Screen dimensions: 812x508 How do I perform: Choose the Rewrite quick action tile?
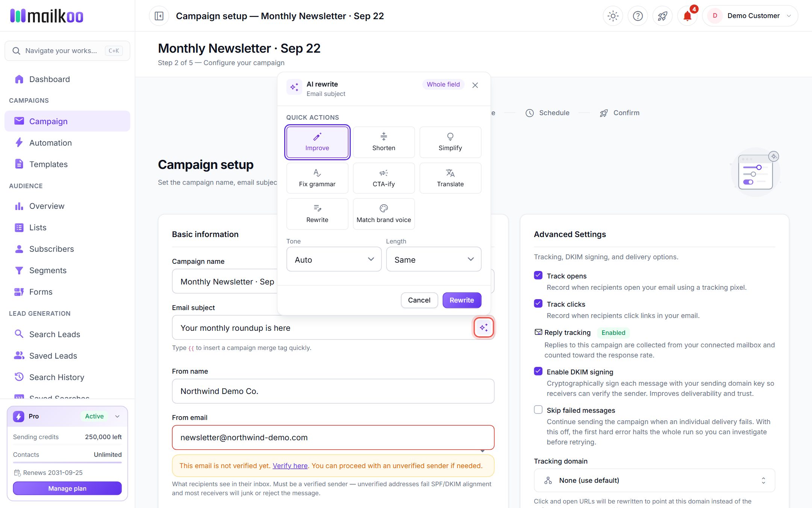point(317,214)
